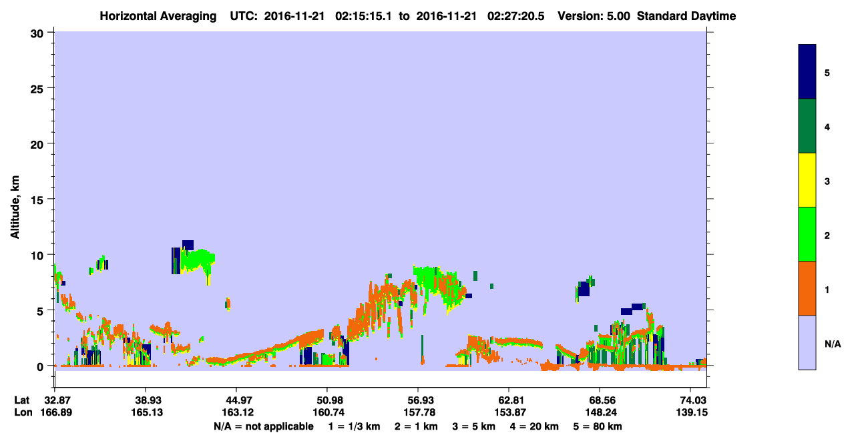Viewport: 868px width, 445px height.
Task: Click the longitude value 139.15
Action: point(692,412)
